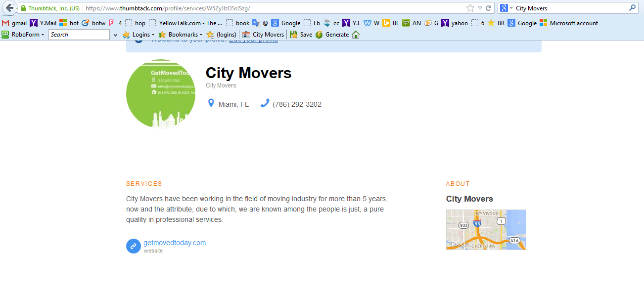The image size is (644, 297).
Task: Click the blue chain link website icon
Action: [134, 246]
